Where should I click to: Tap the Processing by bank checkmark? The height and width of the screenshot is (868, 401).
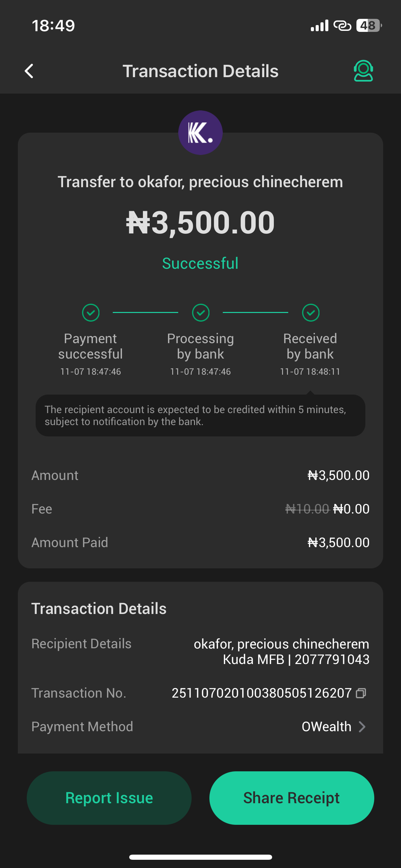[x=201, y=313]
